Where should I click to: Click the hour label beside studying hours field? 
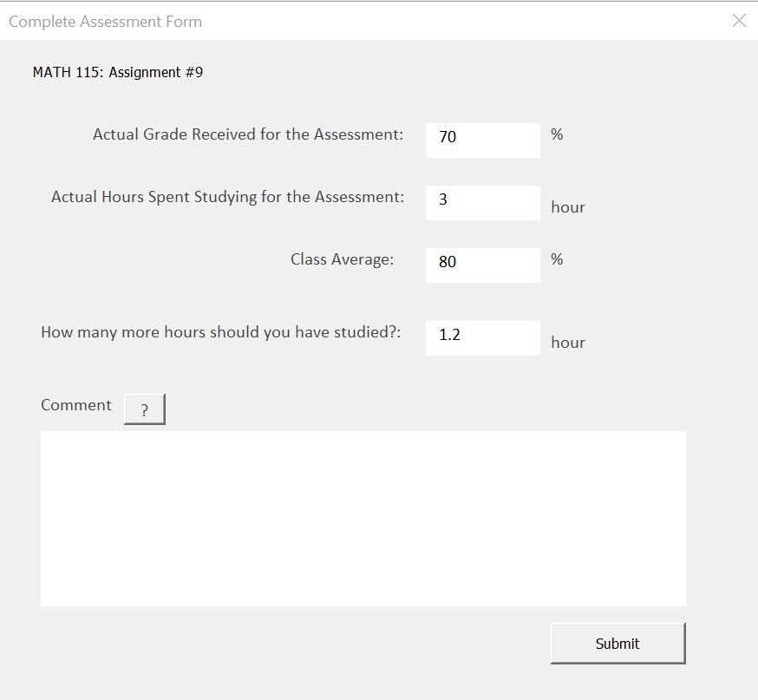[x=568, y=206]
